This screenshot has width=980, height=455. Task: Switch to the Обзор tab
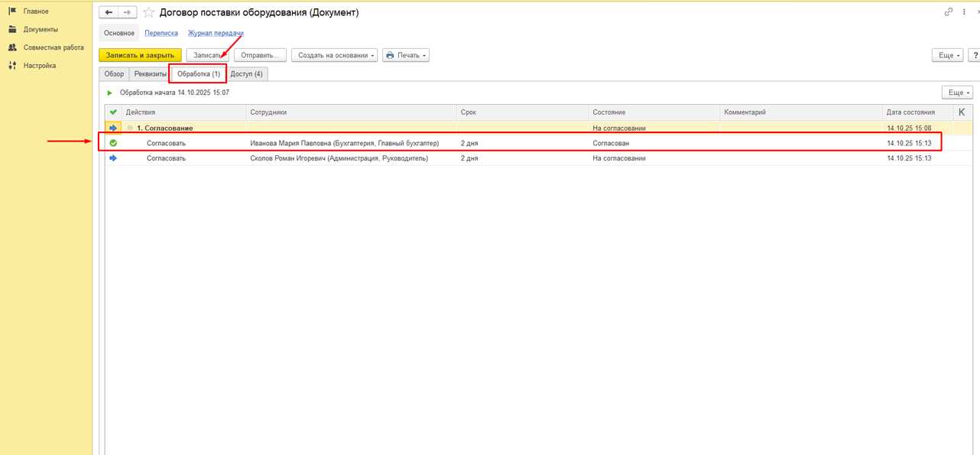tap(114, 74)
